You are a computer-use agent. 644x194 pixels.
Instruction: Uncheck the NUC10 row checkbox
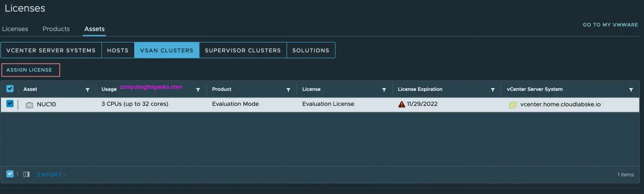[x=10, y=104]
